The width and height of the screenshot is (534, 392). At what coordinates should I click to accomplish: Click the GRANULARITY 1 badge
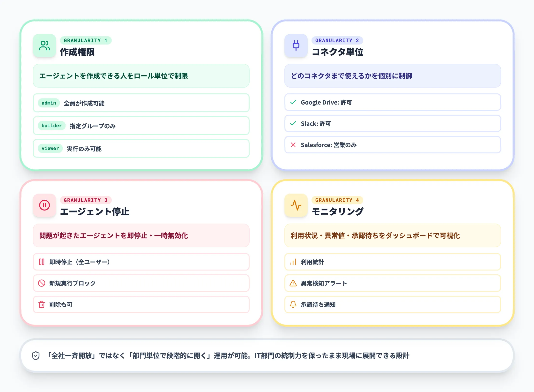tap(86, 40)
